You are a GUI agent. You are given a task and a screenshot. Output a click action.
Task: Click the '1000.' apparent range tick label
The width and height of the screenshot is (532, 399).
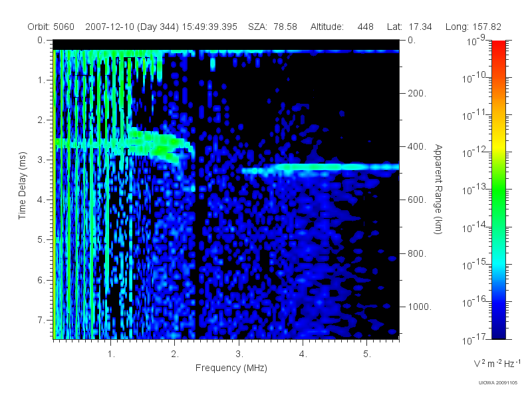[420, 307]
